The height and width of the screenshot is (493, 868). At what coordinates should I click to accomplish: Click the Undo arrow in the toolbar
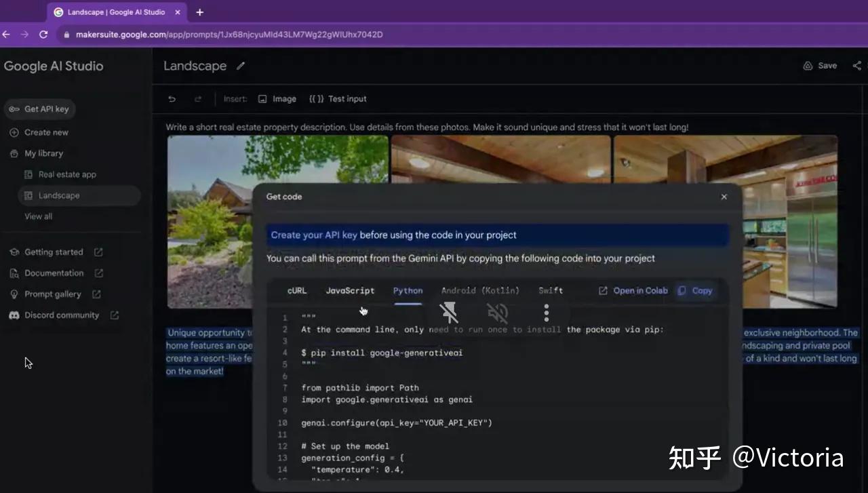point(172,98)
